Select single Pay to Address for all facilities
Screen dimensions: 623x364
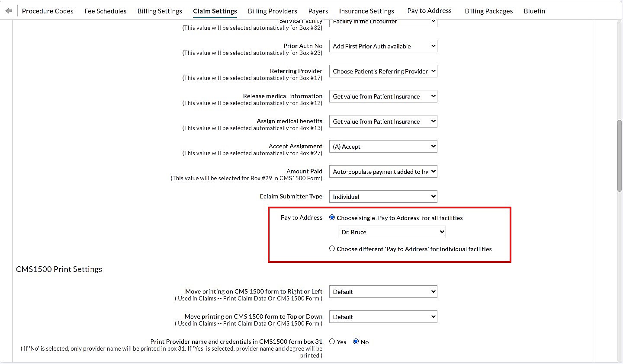click(332, 217)
